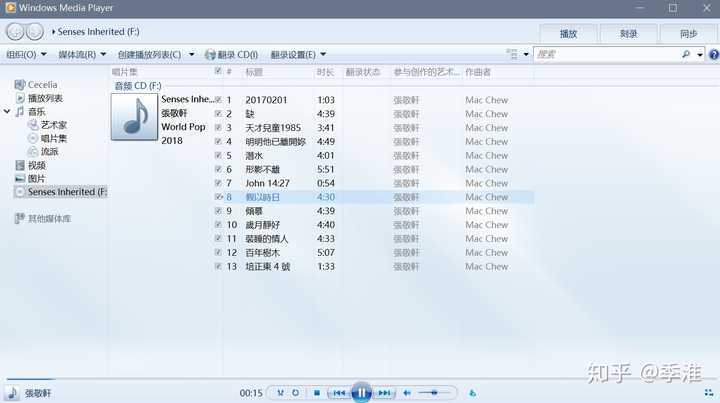The image size is (720, 403).
Task: Select Senses Inherited (F:) disc in sidebar
Action: (x=61, y=192)
